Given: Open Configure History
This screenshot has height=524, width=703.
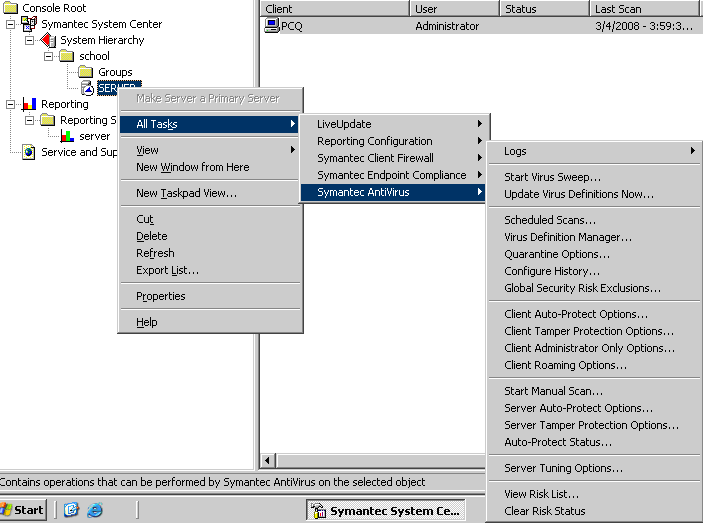Looking at the screenshot, I should [594, 271].
